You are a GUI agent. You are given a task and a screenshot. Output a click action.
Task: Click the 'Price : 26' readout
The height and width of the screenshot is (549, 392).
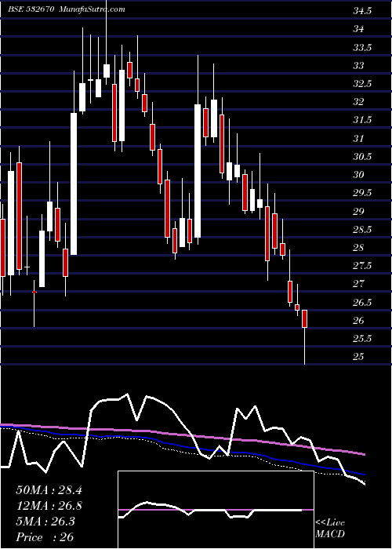point(45,536)
